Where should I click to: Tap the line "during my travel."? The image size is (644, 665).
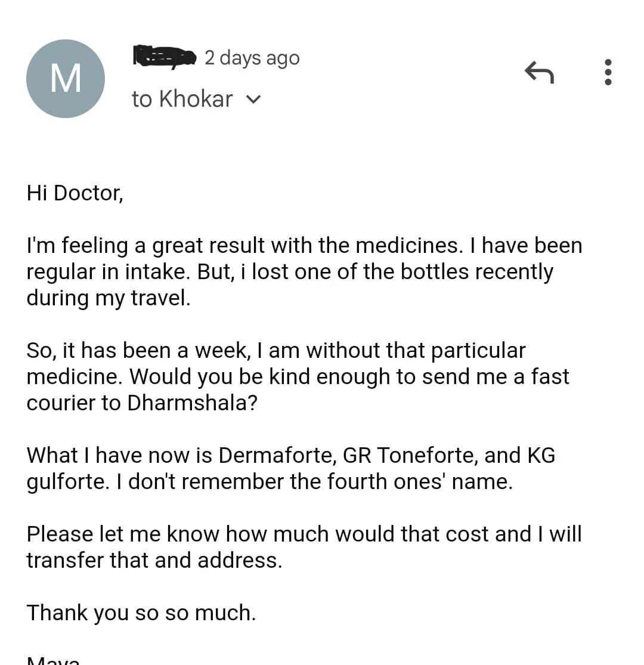pyautogui.click(x=109, y=298)
